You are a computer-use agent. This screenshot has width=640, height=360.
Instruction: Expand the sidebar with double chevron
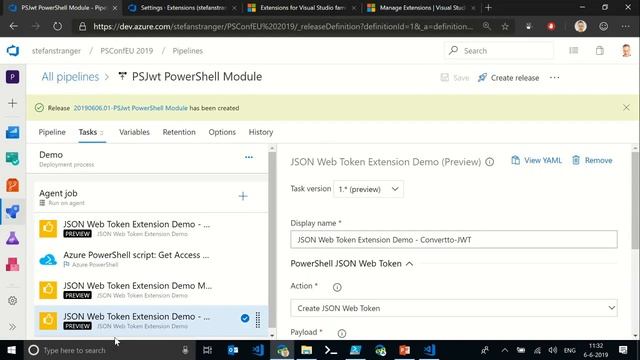13,327
